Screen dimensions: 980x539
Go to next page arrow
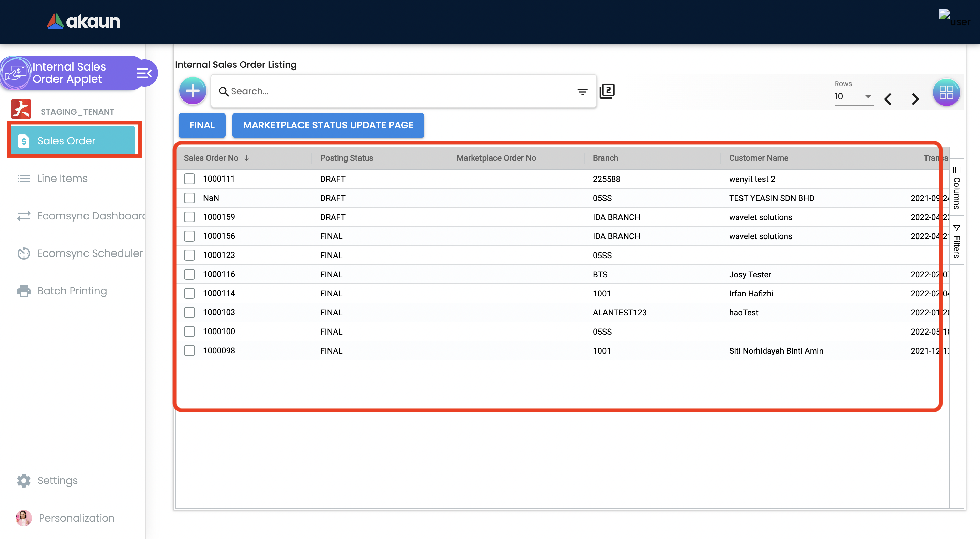[x=915, y=99]
